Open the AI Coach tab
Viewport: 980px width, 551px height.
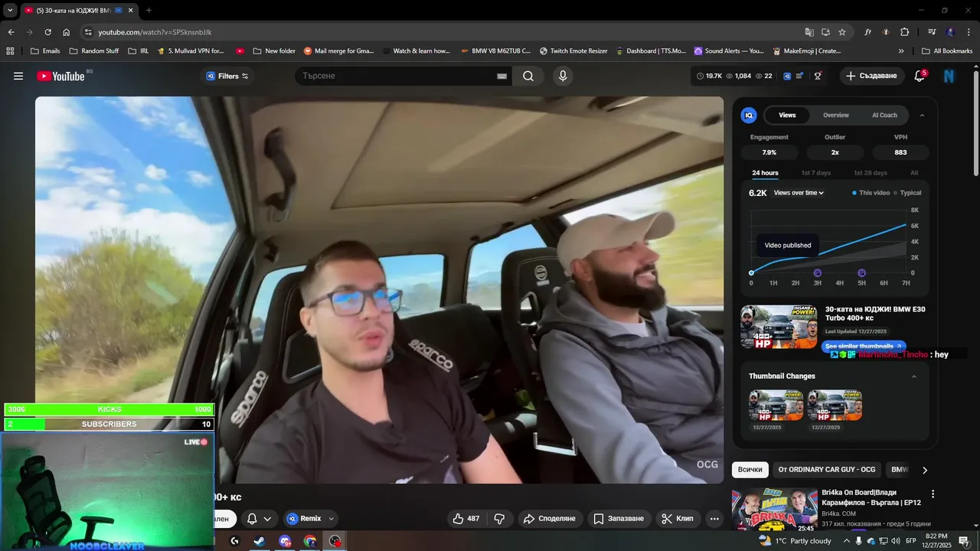tap(884, 116)
